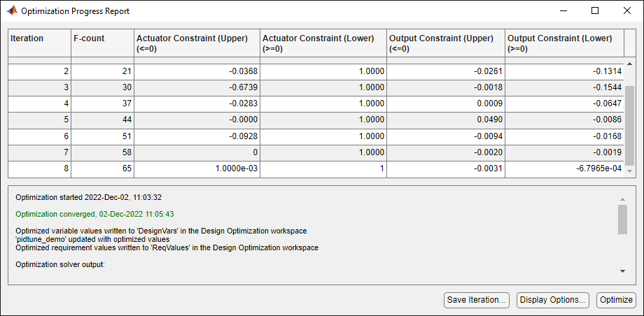Select cell with value -0.0168
Viewport: 644px width, 316px height.
point(565,136)
